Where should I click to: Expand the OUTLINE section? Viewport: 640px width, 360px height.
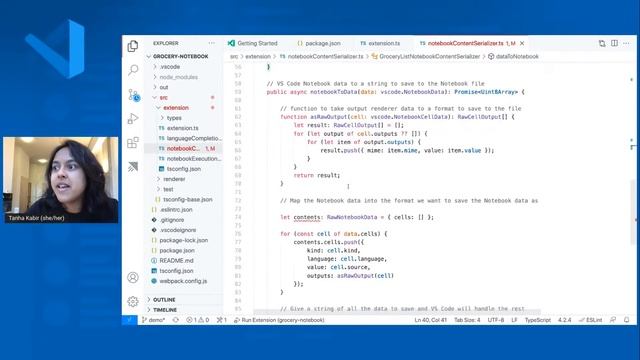click(164, 300)
